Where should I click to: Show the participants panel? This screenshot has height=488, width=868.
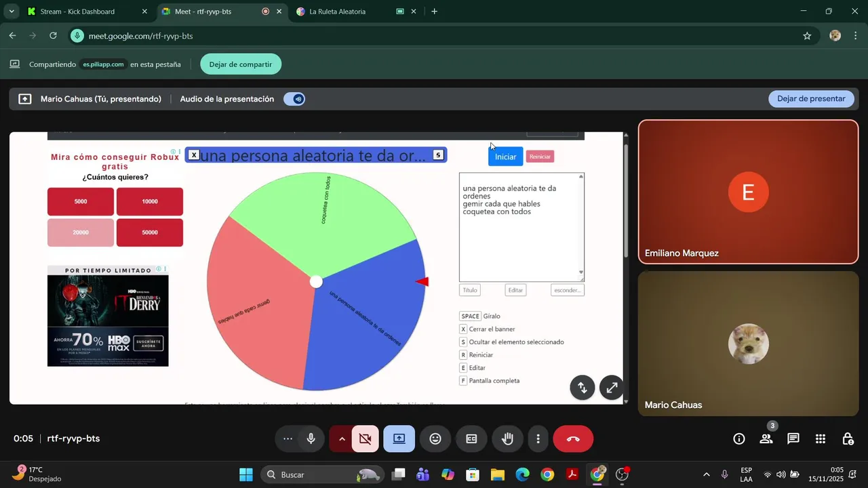tap(766, 439)
